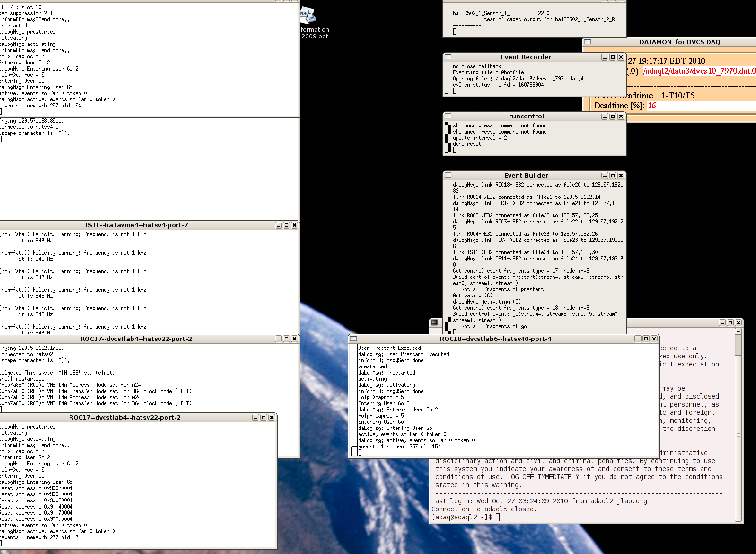Click 'done reset' line in runcontrol

coord(467,144)
